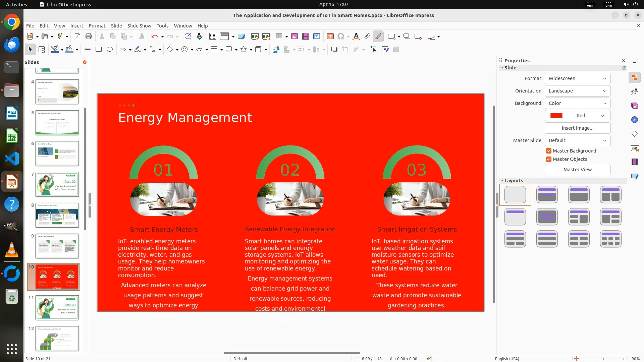The image size is (644, 362).
Task: Toggle the Master Objects checkbox
Action: 549,159
